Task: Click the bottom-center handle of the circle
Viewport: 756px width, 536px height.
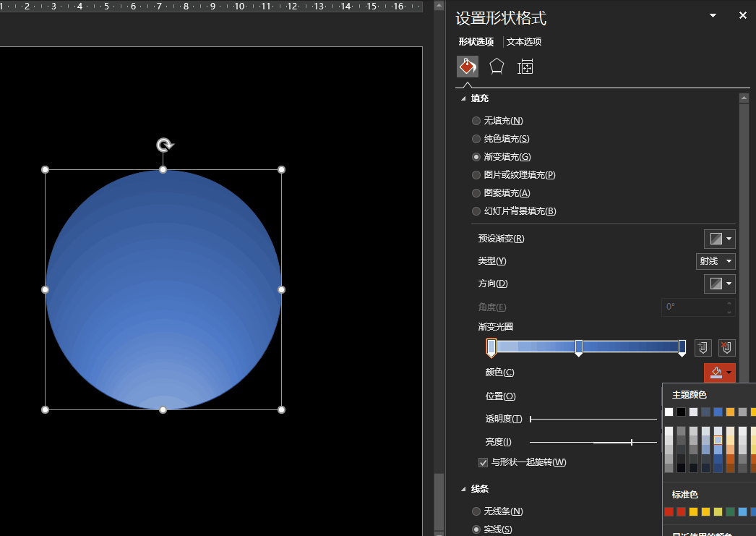Action: point(163,409)
